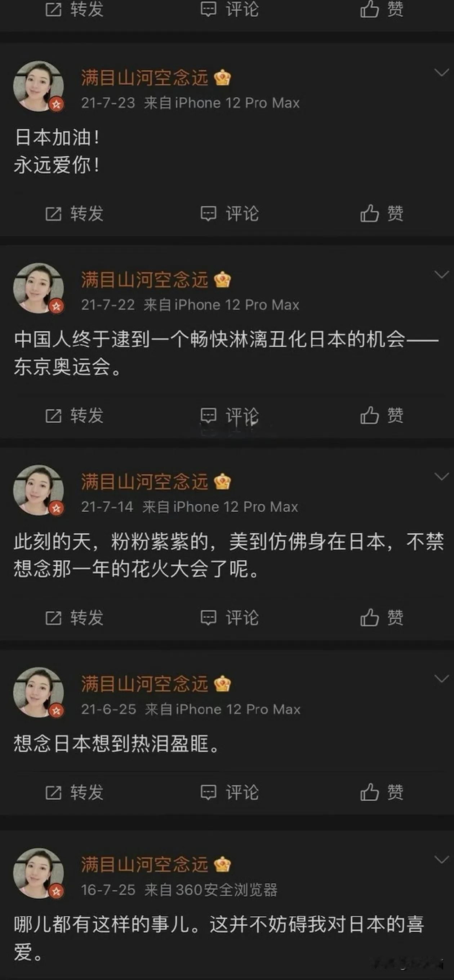This screenshot has height=980, width=454.
Task: Like the 21-7-22 东京奥运会 post
Action: [381, 415]
